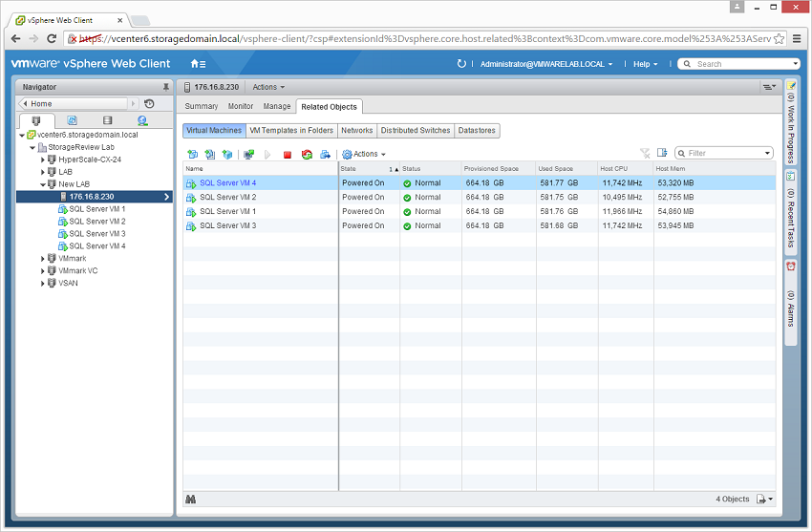Pin the Navigator panel

click(x=165, y=87)
